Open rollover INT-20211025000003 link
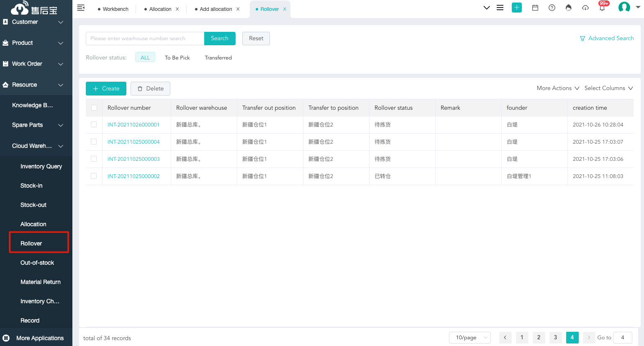This screenshot has height=346, width=644. [x=133, y=159]
